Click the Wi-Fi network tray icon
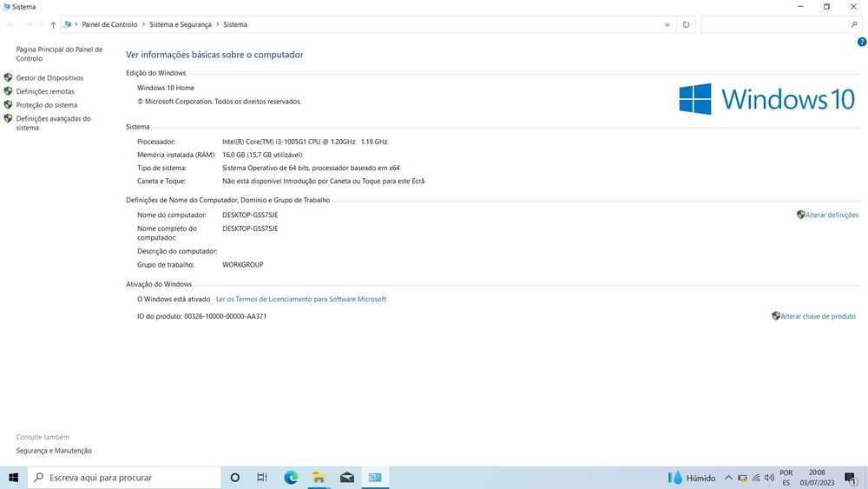This screenshot has height=489, width=868. (756, 478)
